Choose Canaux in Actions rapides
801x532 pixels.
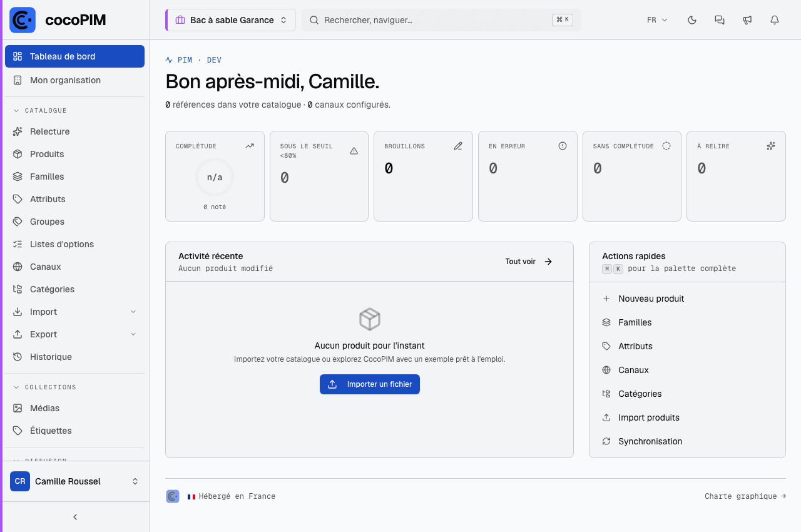687,370
